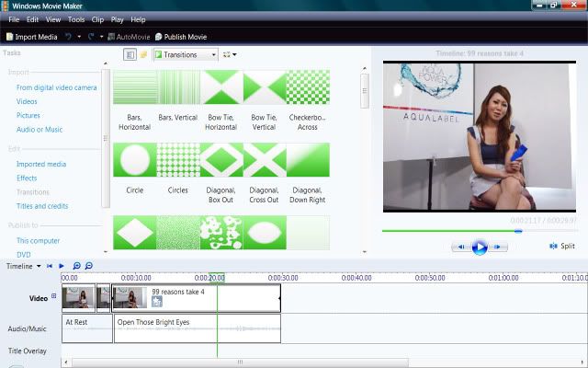Zoom in the timeline
The height and width of the screenshot is (368, 588).
[x=76, y=266]
